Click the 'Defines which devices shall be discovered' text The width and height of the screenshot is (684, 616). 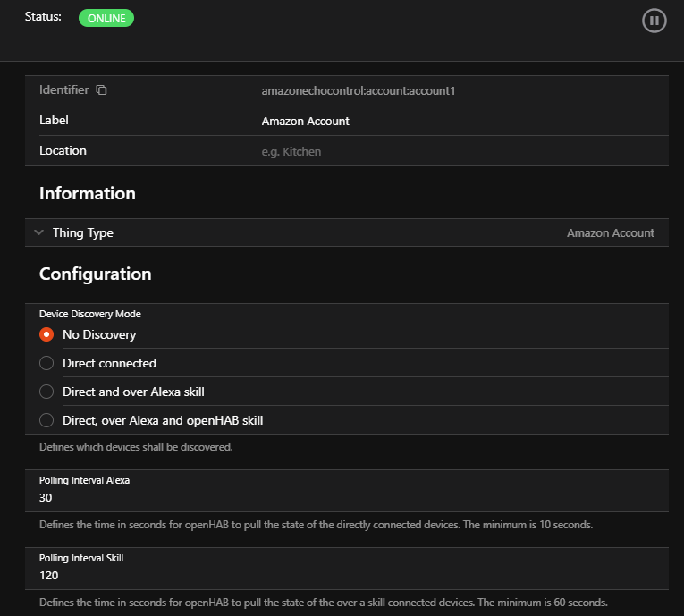coord(136,446)
